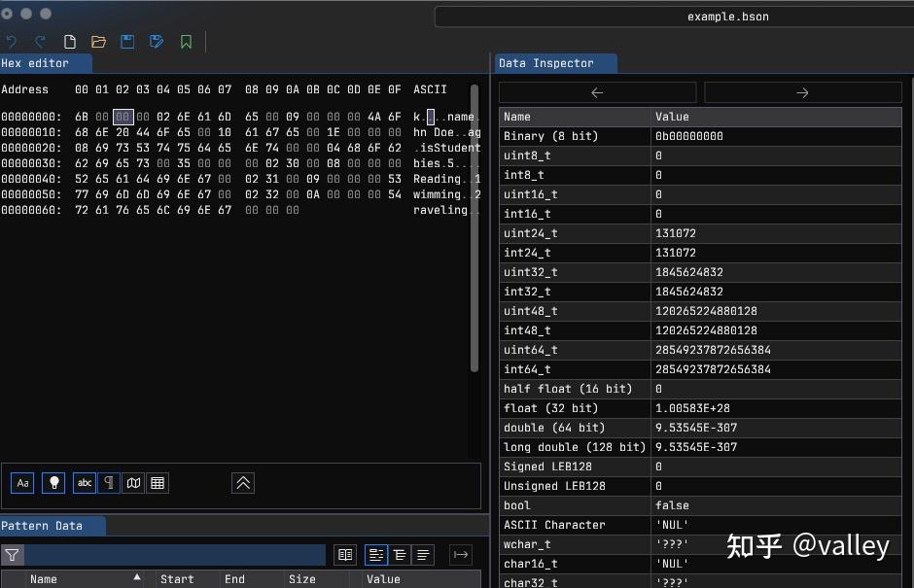Toggle uppercase hex with the Aa button
The image size is (914, 588).
point(21,483)
